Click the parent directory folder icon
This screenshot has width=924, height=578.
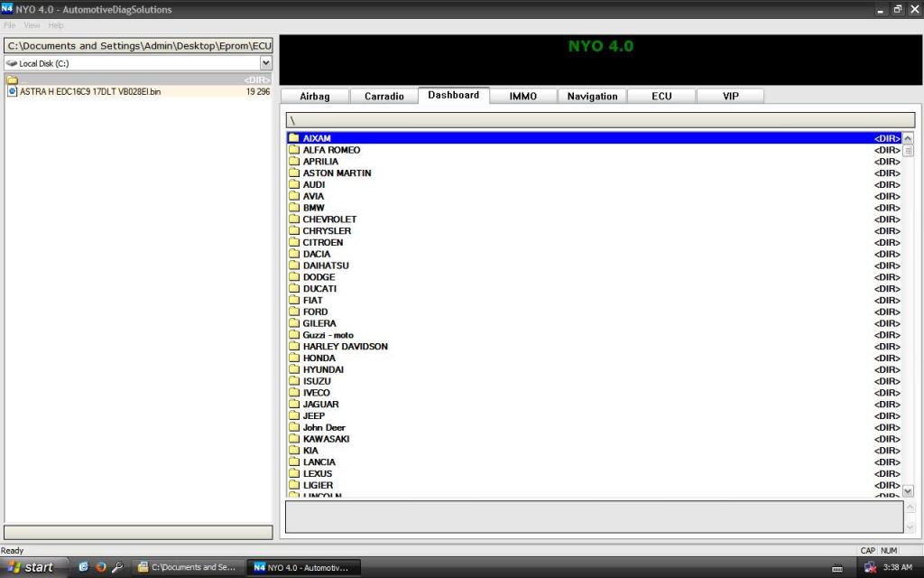13,80
